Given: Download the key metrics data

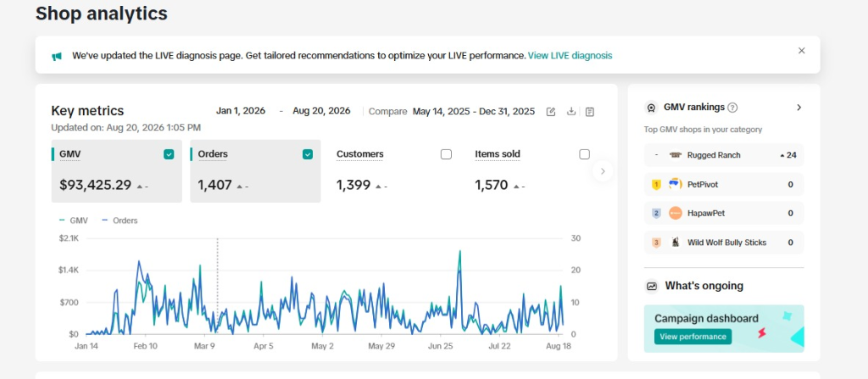Looking at the screenshot, I should (x=570, y=111).
